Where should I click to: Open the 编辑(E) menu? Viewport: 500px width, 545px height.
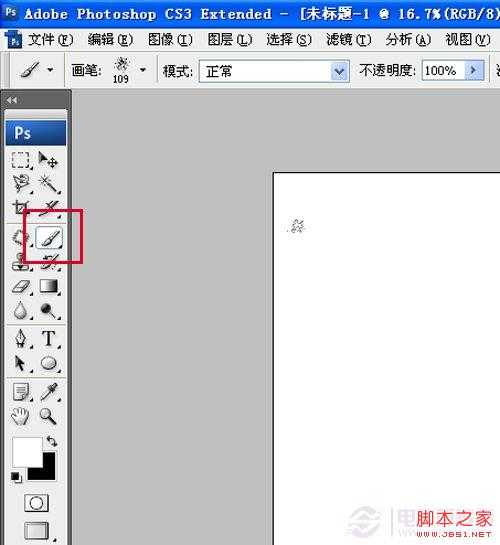pos(110,40)
